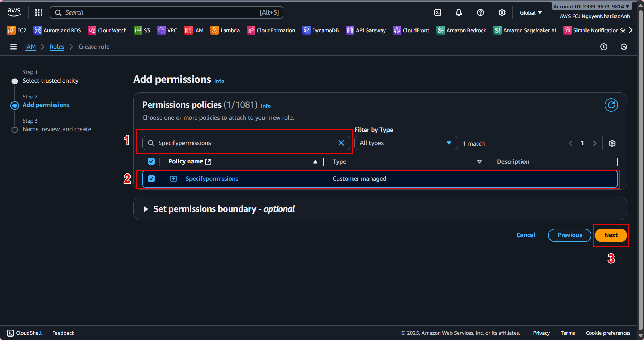
Task: Click the Previous button
Action: click(569, 235)
